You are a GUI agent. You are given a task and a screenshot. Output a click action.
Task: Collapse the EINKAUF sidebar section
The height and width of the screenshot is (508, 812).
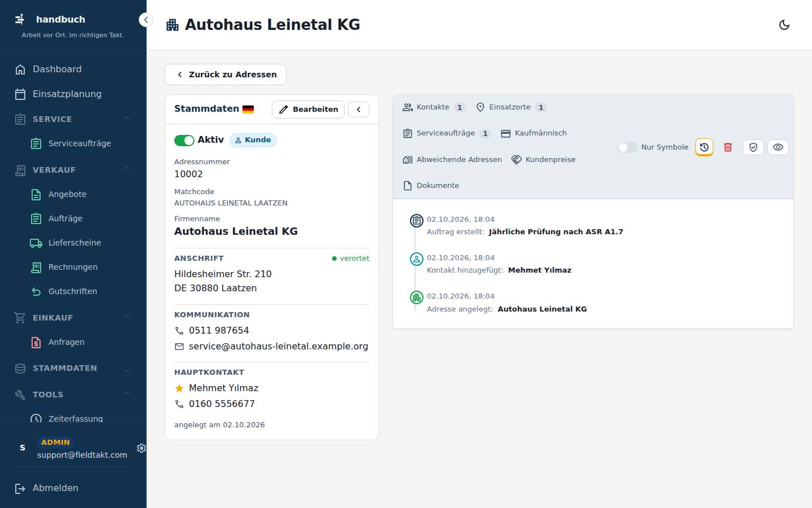73,318
